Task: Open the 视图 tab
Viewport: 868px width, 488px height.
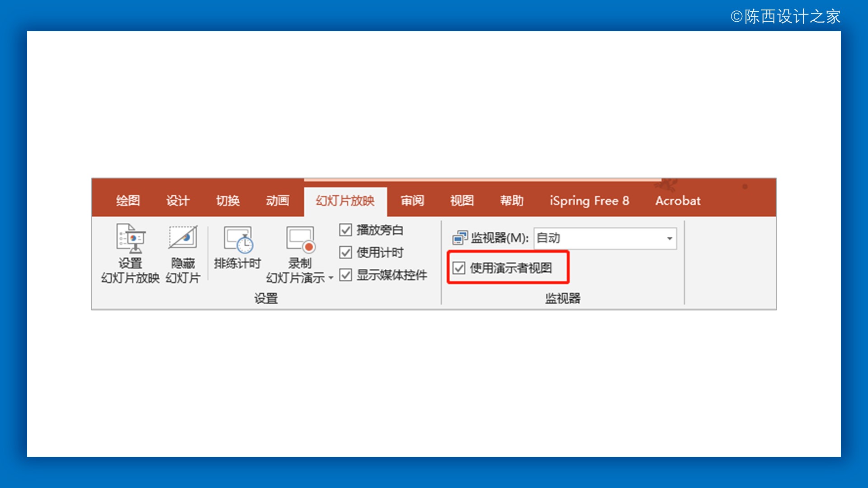Action: click(x=462, y=201)
